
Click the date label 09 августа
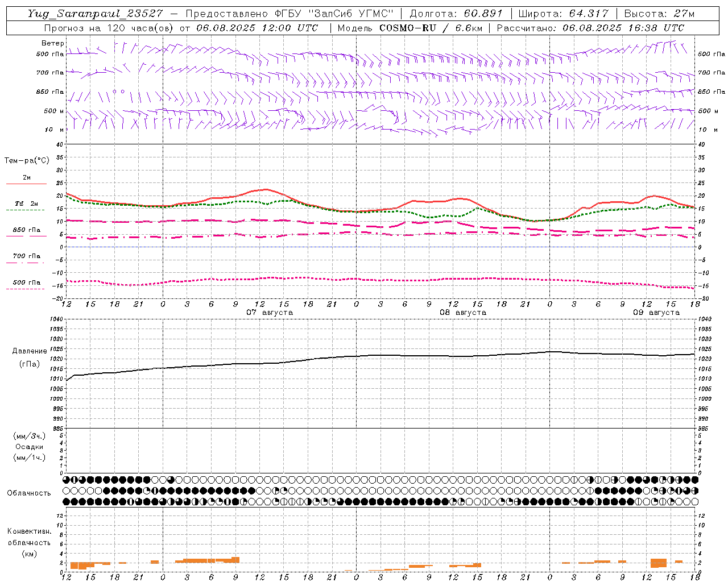[656, 313]
